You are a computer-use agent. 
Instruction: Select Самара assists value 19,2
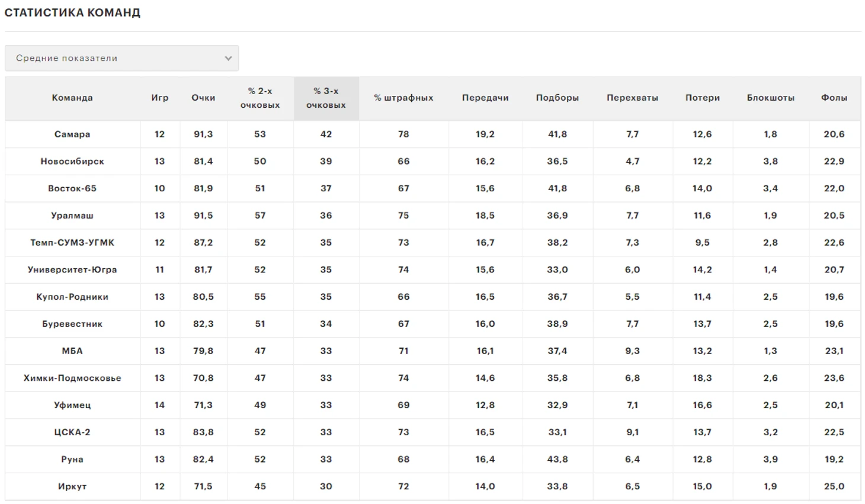coord(485,134)
